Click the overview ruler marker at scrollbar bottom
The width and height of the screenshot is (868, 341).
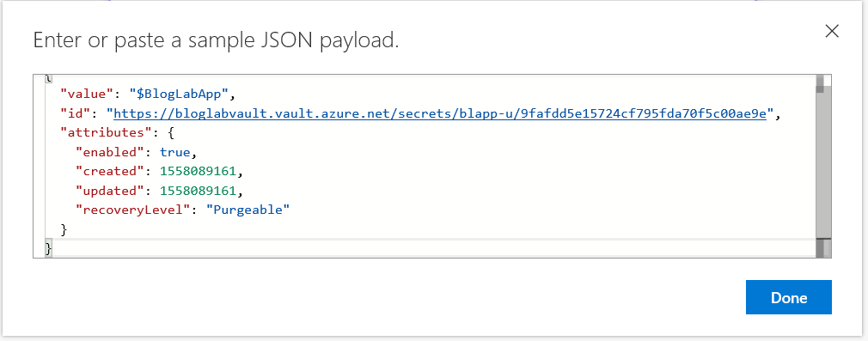[x=823, y=247]
